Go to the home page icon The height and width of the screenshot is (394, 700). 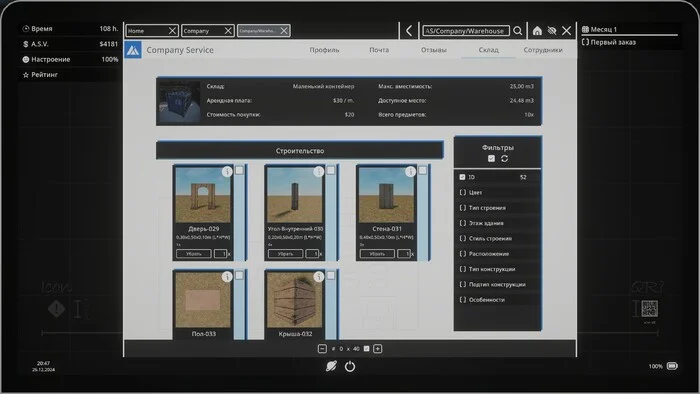coord(537,31)
